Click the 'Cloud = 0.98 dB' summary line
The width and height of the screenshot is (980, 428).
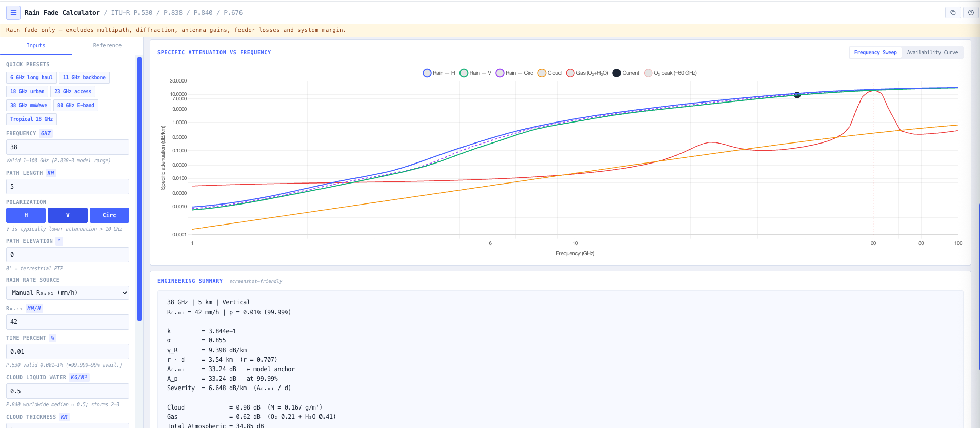pyautogui.click(x=245, y=407)
